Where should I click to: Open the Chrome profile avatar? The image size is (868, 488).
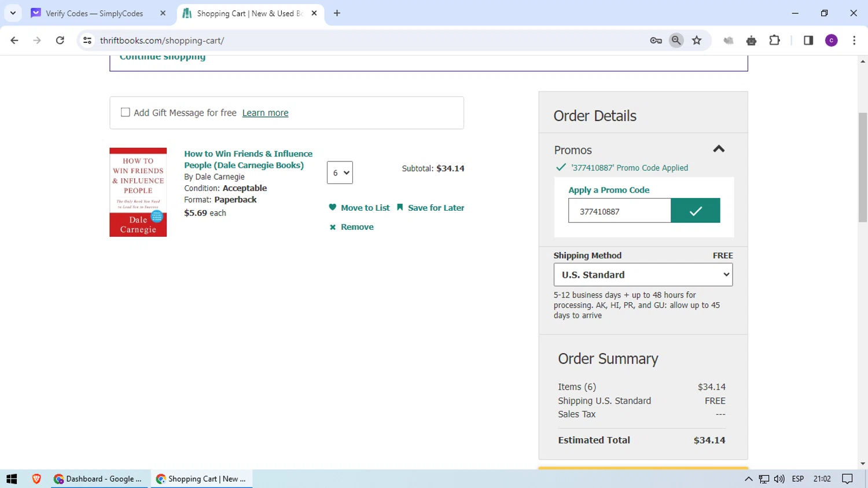pyautogui.click(x=832, y=41)
